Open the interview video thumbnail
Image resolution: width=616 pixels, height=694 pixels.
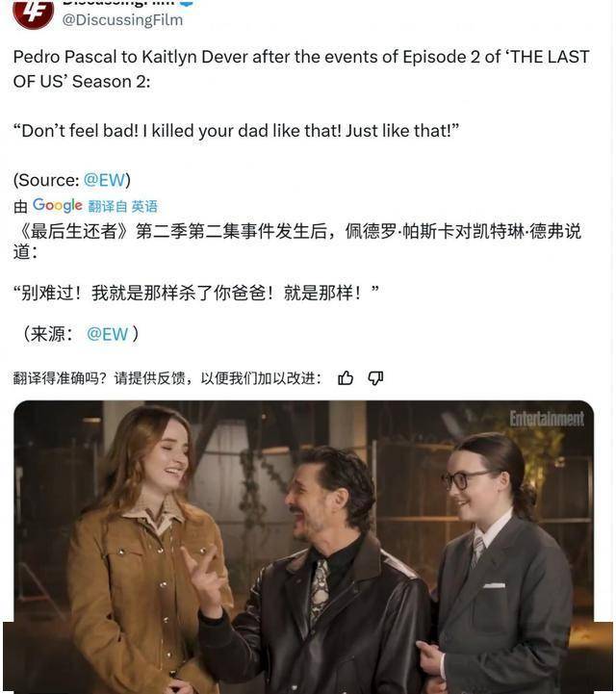pos(303,547)
